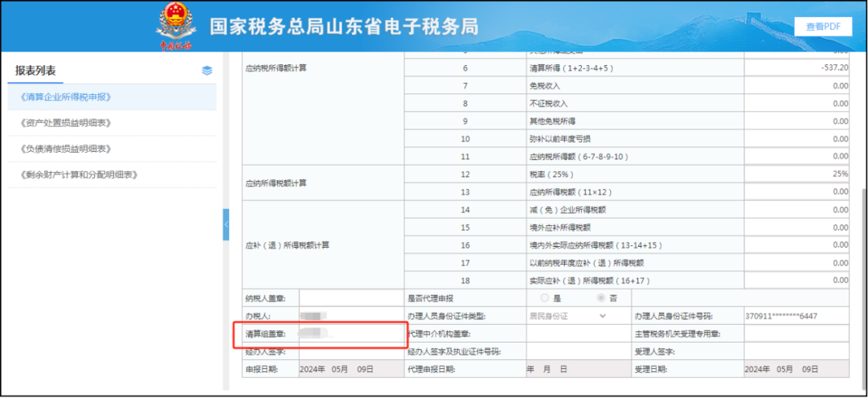Click the 纳税人盖章 input field
Screen dimensions: 868x398
pos(351,298)
